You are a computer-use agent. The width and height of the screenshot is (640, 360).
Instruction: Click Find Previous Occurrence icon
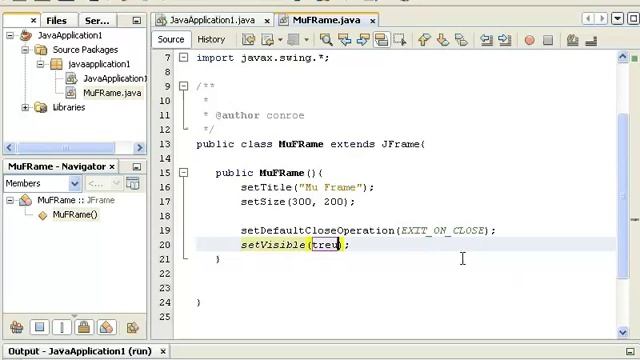(x=344, y=40)
